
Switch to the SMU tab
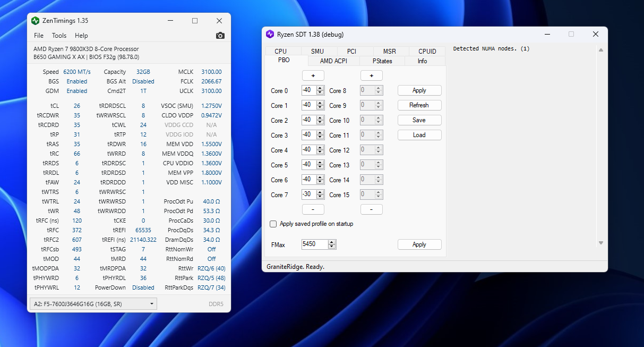[317, 52]
